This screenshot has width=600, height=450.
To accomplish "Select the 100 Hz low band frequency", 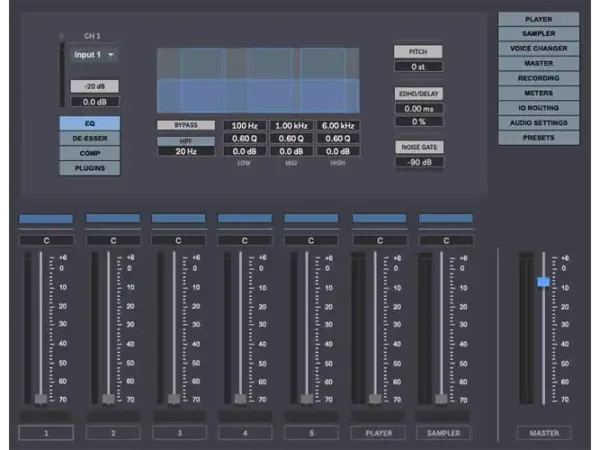I will coord(245,126).
